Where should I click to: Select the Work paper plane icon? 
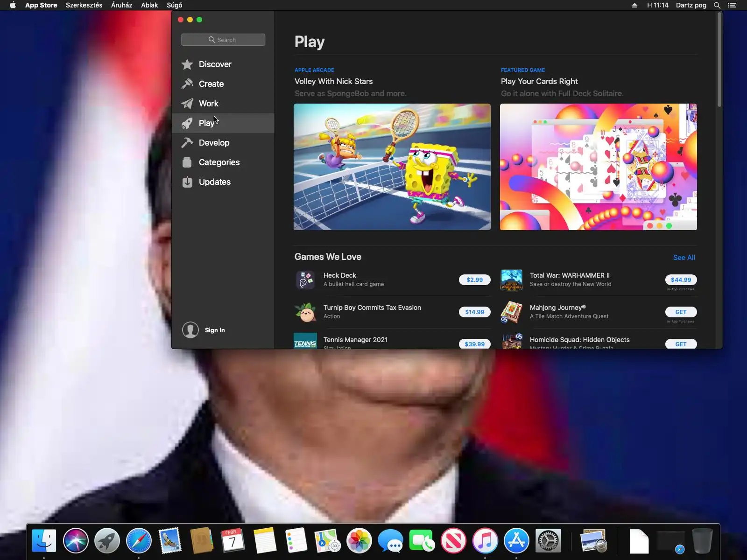point(187,104)
